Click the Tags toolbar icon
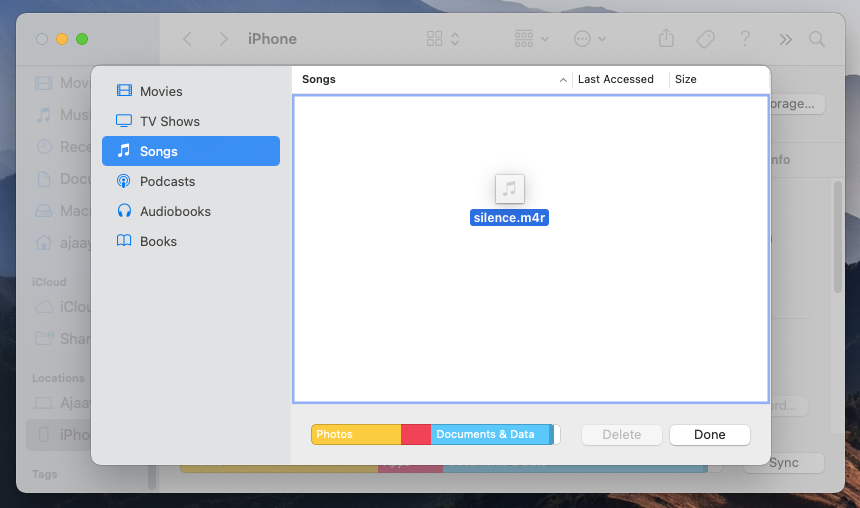Screen dimensions: 860x508 (705, 39)
